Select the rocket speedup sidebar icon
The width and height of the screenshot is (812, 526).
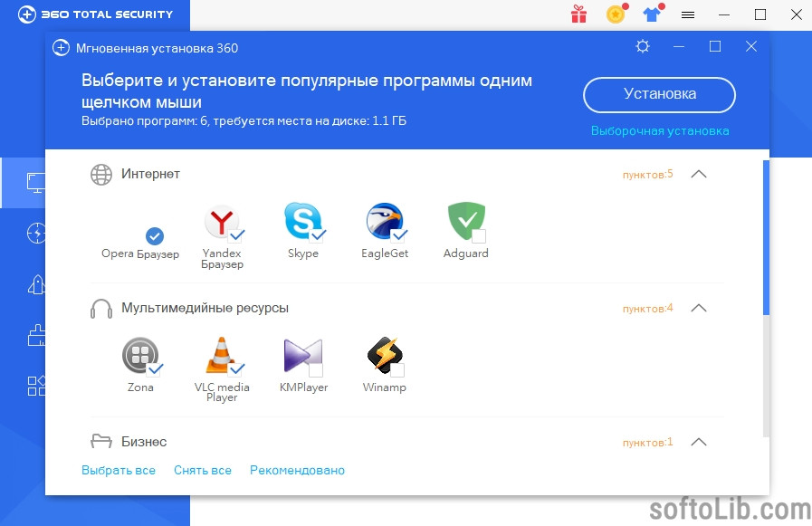coord(36,284)
